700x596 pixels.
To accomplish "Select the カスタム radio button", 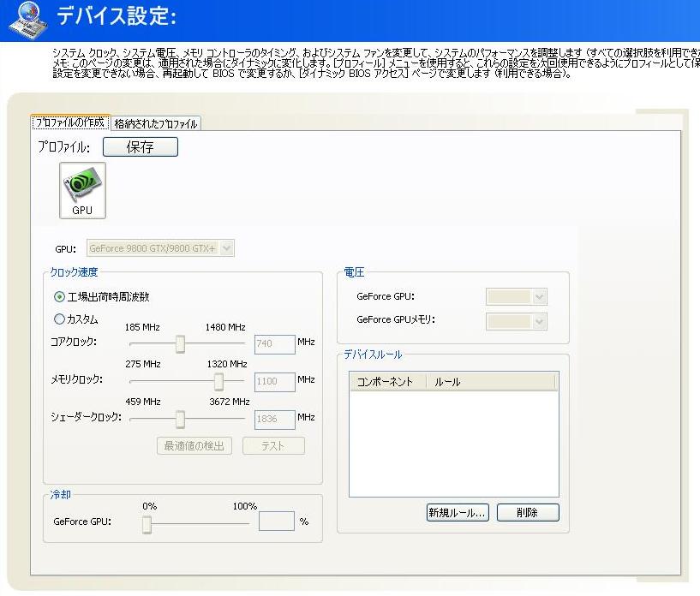I will (59, 319).
